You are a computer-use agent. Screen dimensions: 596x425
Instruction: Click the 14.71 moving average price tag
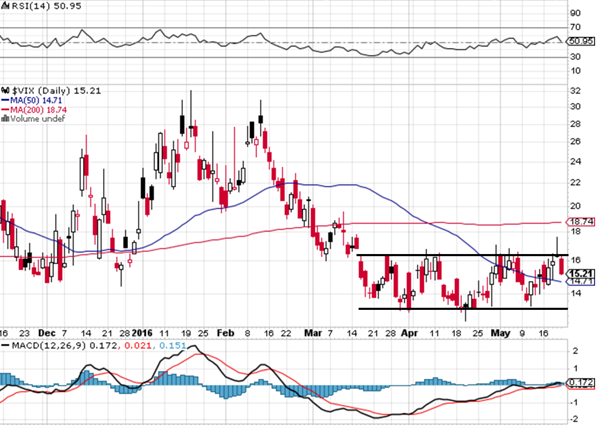(x=581, y=282)
